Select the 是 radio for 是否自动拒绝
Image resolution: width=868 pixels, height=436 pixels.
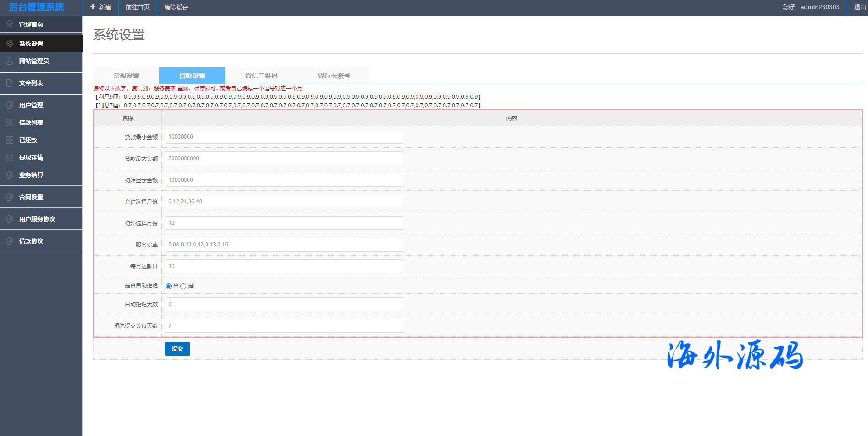click(x=184, y=286)
